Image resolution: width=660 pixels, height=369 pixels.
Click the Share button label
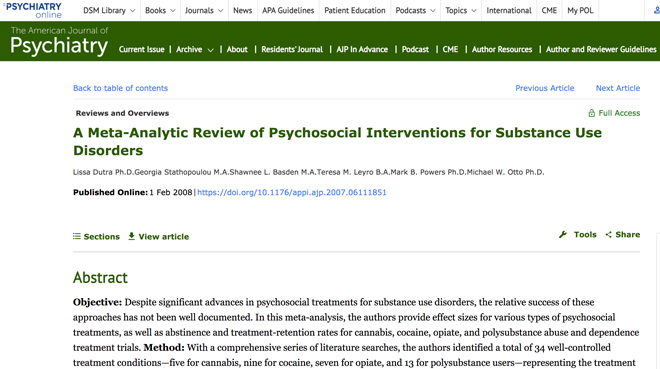coord(628,235)
